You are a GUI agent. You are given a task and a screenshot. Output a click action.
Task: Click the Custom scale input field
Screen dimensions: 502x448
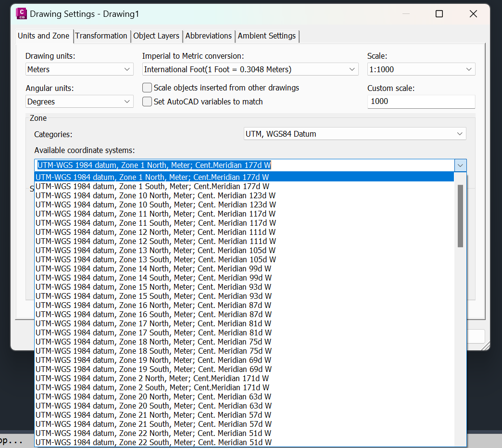pyautogui.click(x=421, y=102)
